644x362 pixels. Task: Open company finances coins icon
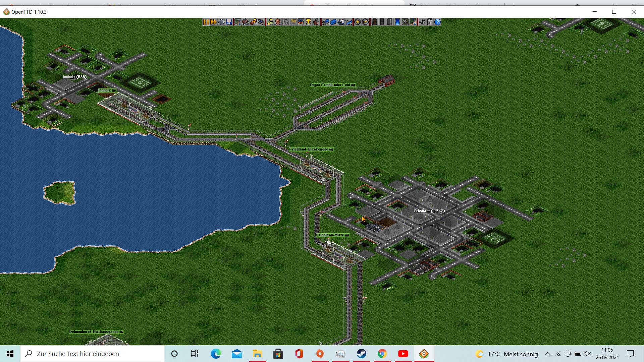(270, 22)
